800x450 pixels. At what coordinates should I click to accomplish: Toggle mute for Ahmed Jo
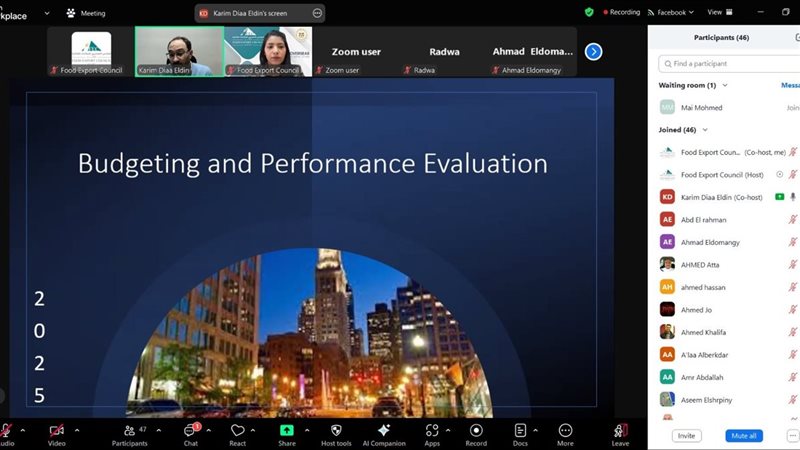tap(793, 310)
